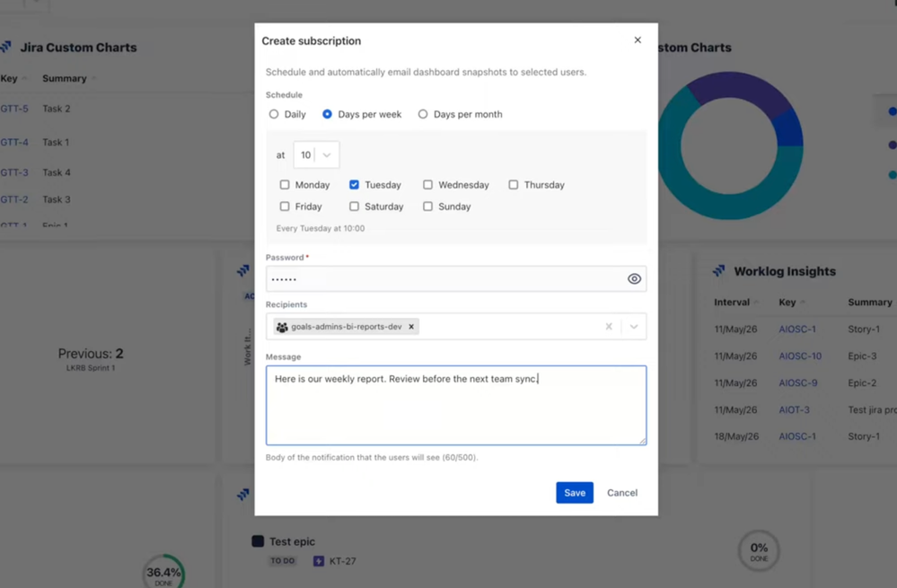Choose Days per month schedule
Viewport: 897px width, 588px height.
(423, 114)
